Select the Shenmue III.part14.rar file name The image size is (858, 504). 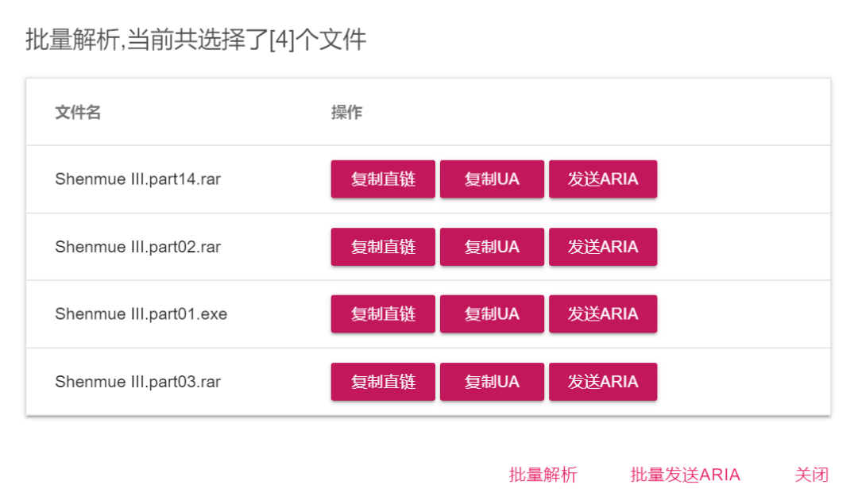pos(137,179)
